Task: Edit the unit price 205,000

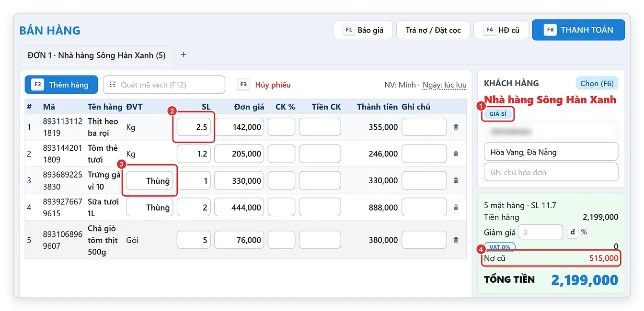Action: [x=239, y=154]
